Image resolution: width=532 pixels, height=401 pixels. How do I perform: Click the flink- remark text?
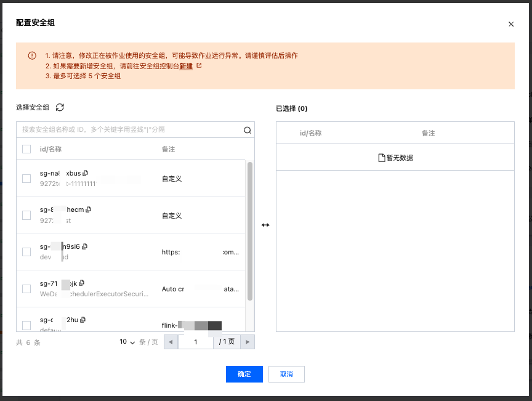[191, 325]
